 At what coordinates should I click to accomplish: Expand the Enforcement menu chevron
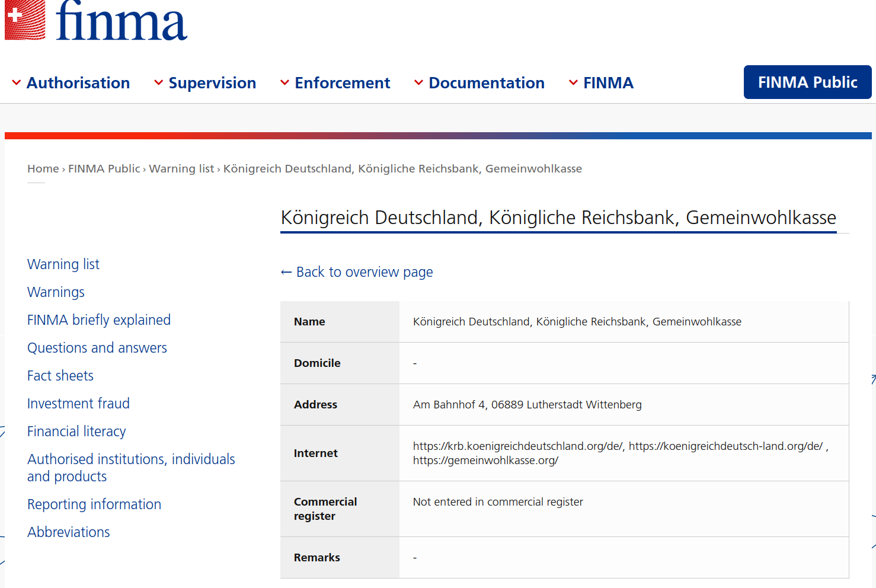click(x=284, y=83)
